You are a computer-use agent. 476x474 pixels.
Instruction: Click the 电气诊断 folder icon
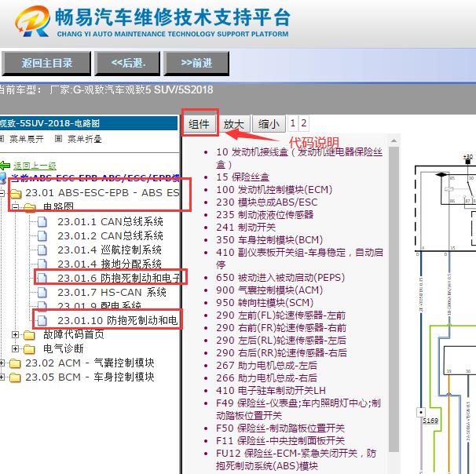point(29,349)
